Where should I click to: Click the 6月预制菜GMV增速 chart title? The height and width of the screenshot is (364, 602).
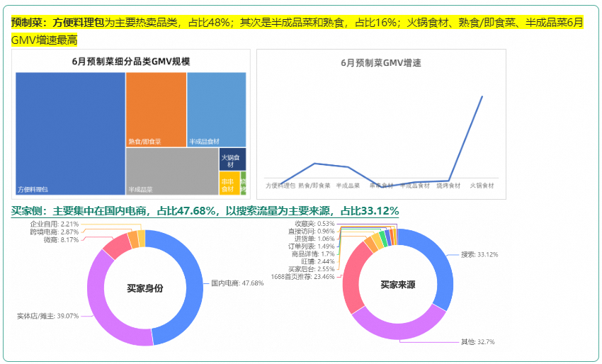click(x=381, y=63)
